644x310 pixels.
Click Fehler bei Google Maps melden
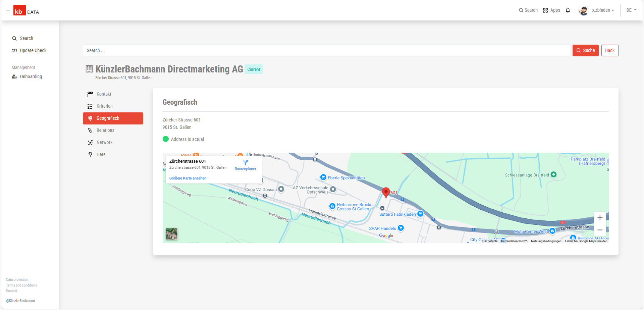click(x=586, y=241)
